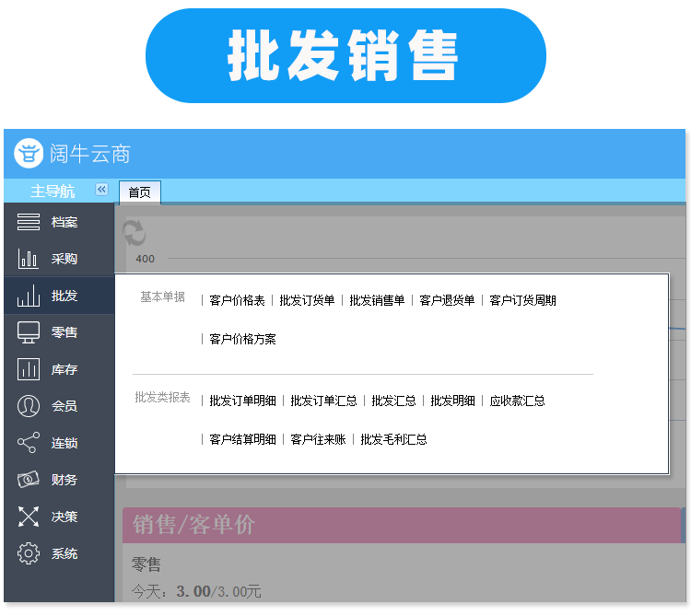The width and height of the screenshot is (691, 616).
Task: Open 批发订单汇总 report link
Action: tap(324, 401)
